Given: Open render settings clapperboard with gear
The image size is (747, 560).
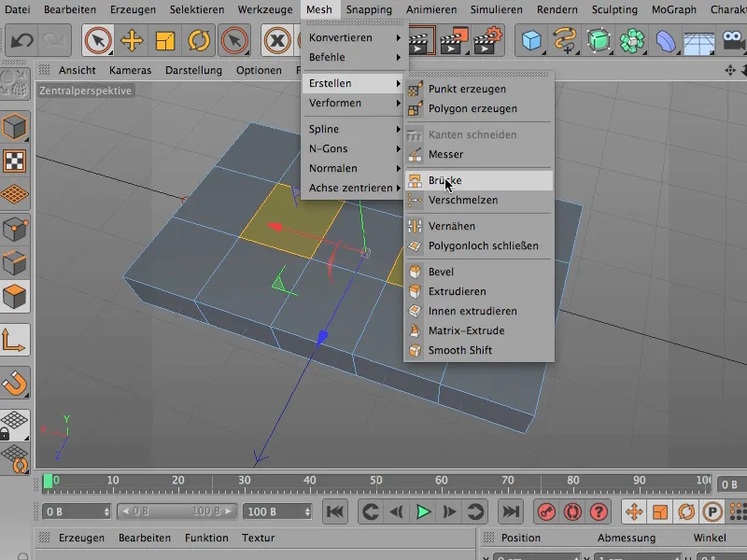Looking at the screenshot, I should pos(488,40).
